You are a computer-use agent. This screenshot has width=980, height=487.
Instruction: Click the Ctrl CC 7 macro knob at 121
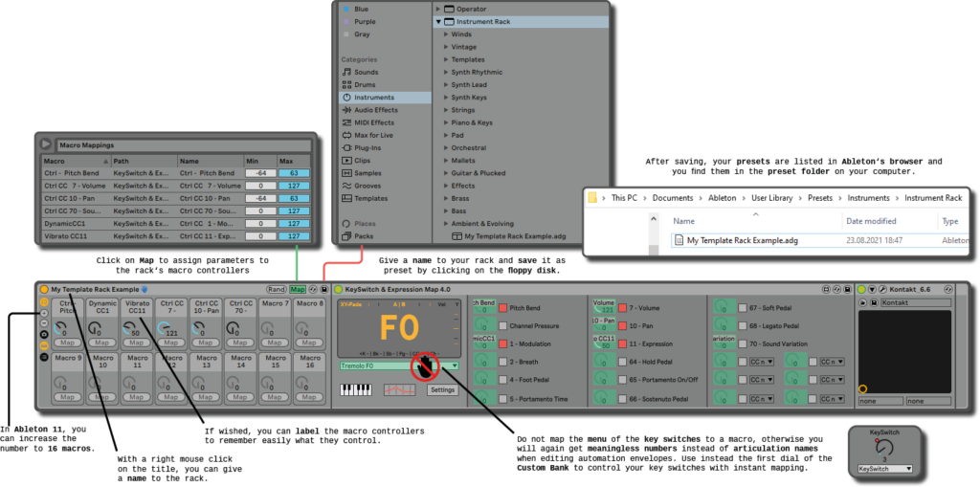point(163,327)
